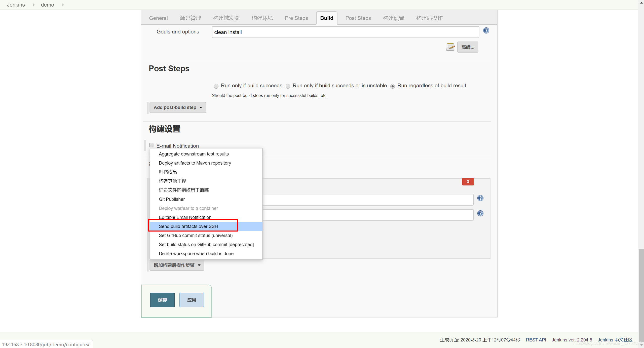Screen dimensions: 644x348
Task: Switch to Post Steps tab
Action: [x=358, y=18]
